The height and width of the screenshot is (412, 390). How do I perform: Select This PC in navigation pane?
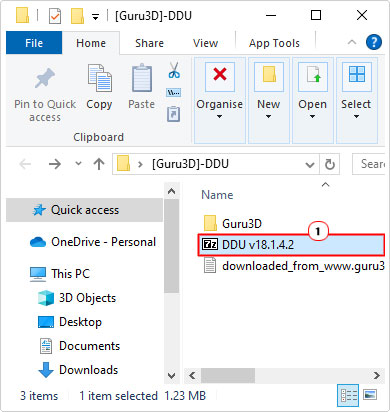[x=60, y=274]
